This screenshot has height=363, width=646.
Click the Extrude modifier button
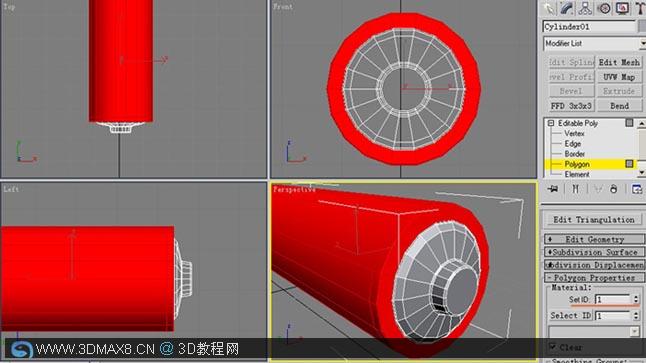point(619,91)
